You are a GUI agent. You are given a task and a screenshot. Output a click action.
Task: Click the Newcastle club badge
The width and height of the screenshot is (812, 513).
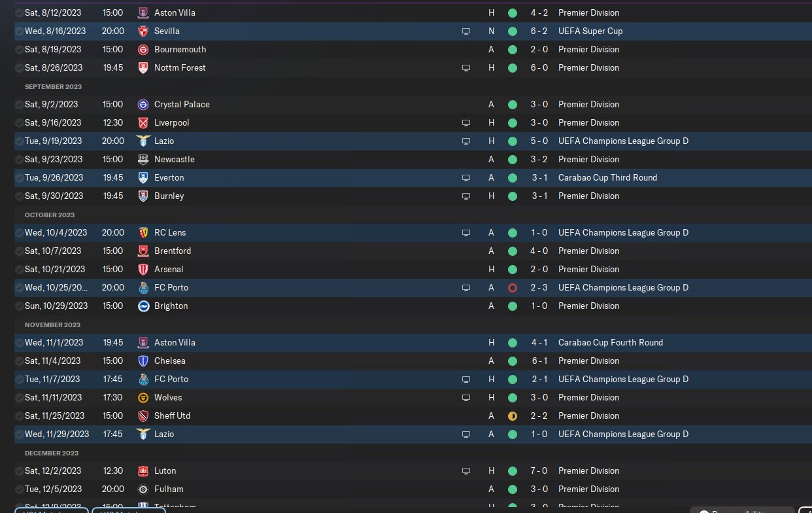[143, 159]
